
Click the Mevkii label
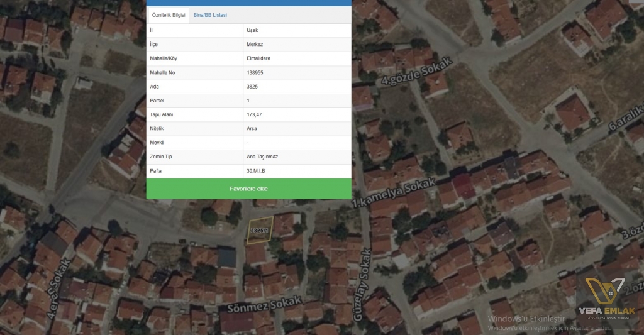point(157,143)
